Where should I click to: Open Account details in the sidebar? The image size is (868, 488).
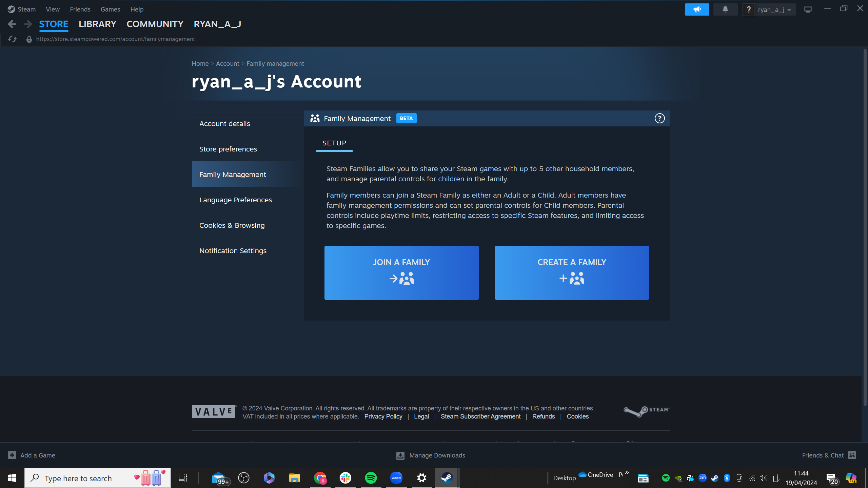(x=248, y=124)
